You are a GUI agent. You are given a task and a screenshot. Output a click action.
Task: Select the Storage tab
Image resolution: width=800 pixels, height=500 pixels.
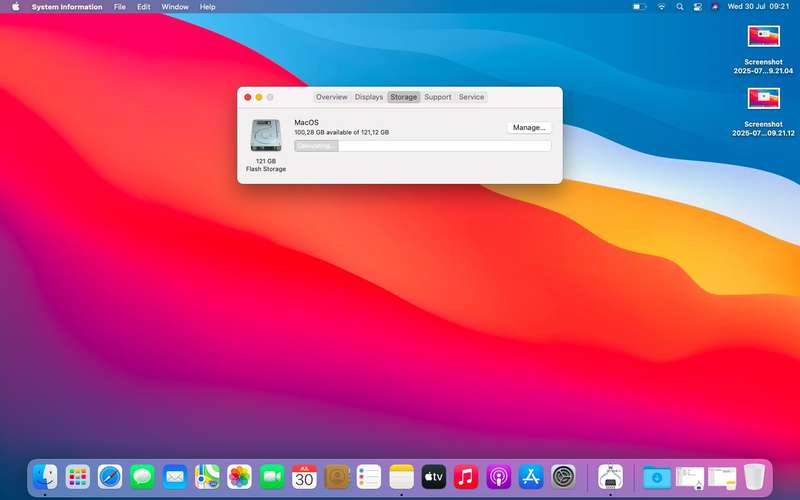404,97
